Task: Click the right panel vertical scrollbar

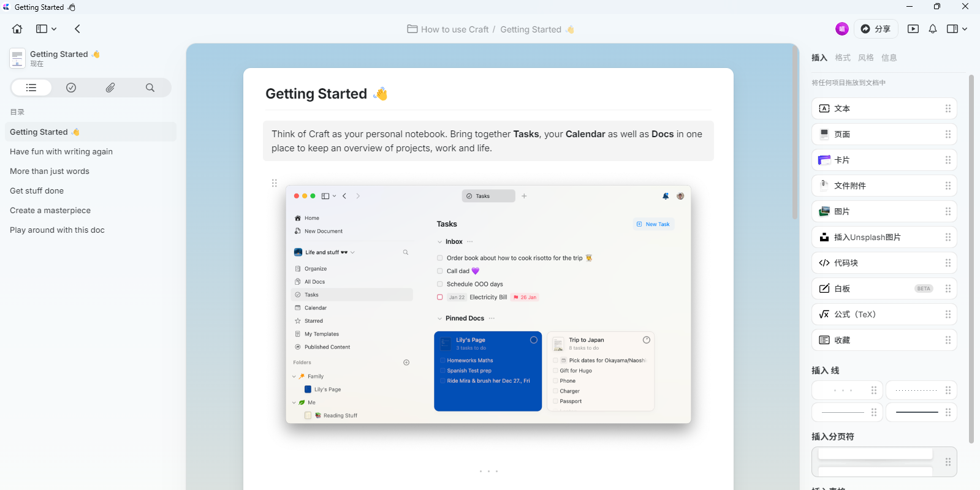Action: 971,257
